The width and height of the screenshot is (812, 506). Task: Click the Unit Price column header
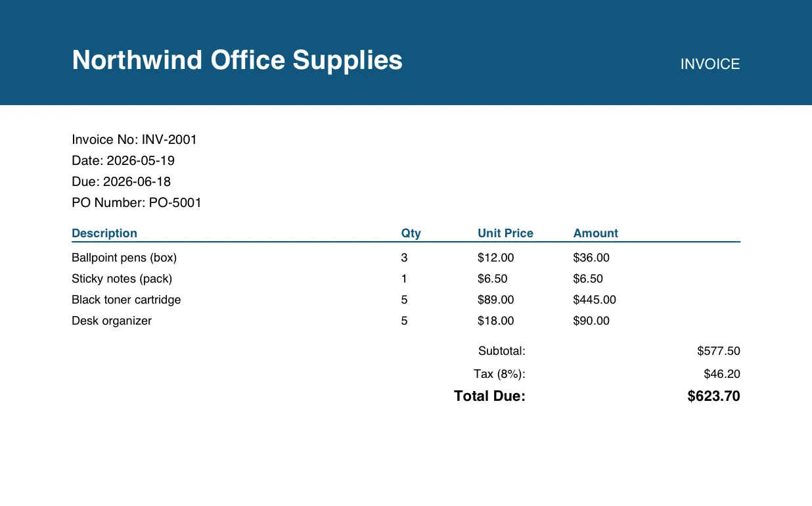(505, 233)
